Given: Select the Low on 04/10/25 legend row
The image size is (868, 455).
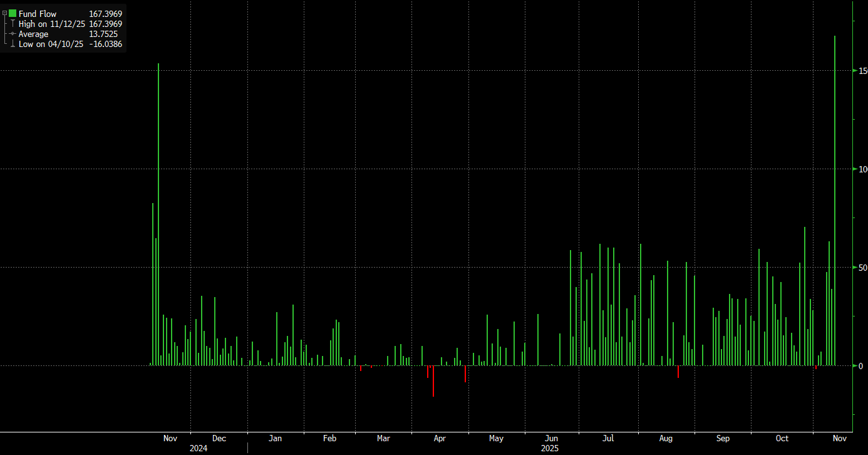Looking at the screenshot, I should point(51,44).
